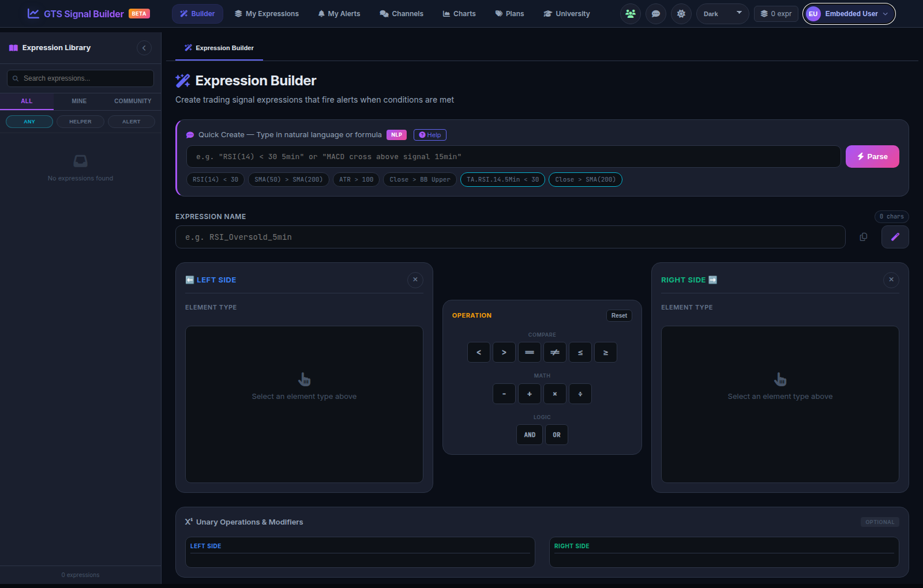Select the greater-than-or-equal operator
The image size is (923, 588).
pyautogui.click(x=606, y=352)
